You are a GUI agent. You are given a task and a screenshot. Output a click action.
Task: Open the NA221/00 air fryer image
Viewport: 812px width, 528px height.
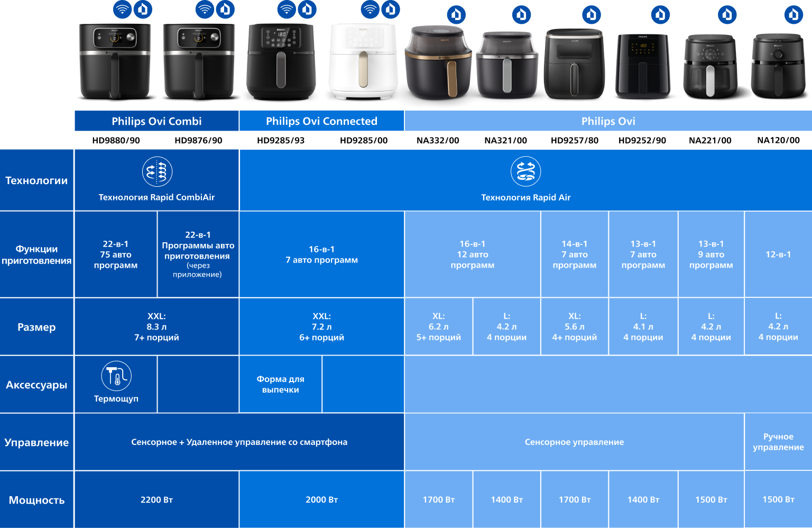tap(710, 66)
